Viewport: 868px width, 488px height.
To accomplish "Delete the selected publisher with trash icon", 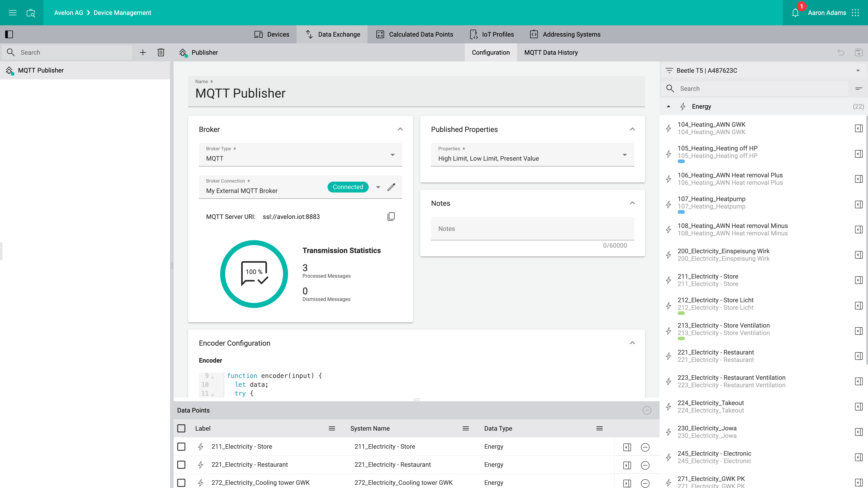I will click(x=161, y=53).
